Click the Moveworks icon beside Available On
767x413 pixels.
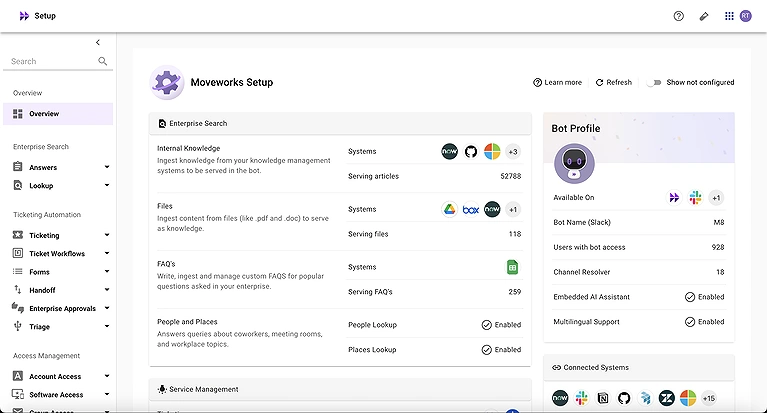tap(674, 198)
